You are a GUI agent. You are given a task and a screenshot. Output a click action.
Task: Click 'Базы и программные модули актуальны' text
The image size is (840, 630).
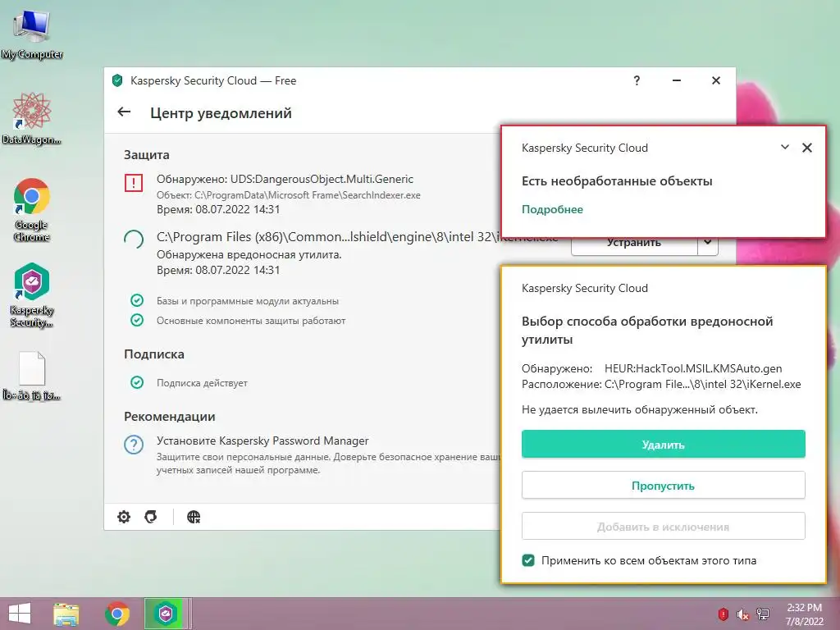click(x=248, y=301)
